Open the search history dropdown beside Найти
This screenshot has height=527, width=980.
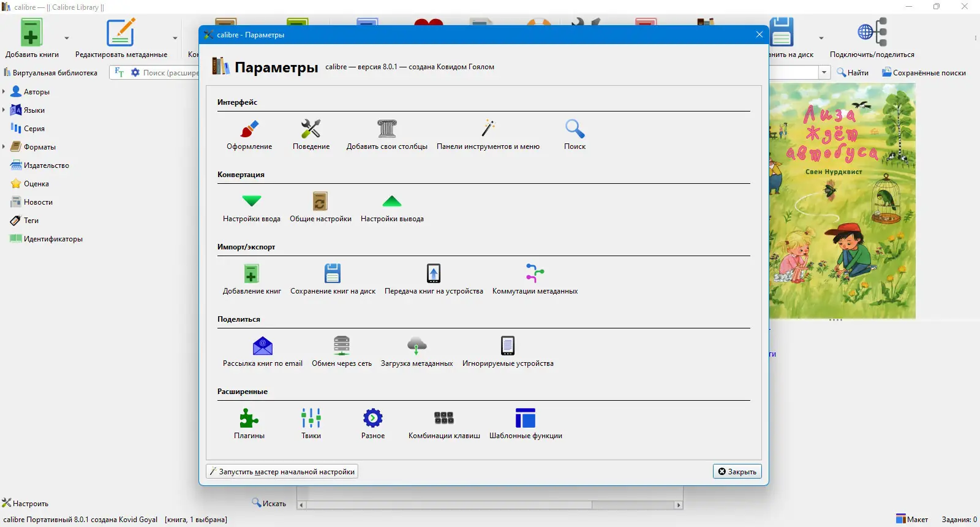click(x=824, y=72)
